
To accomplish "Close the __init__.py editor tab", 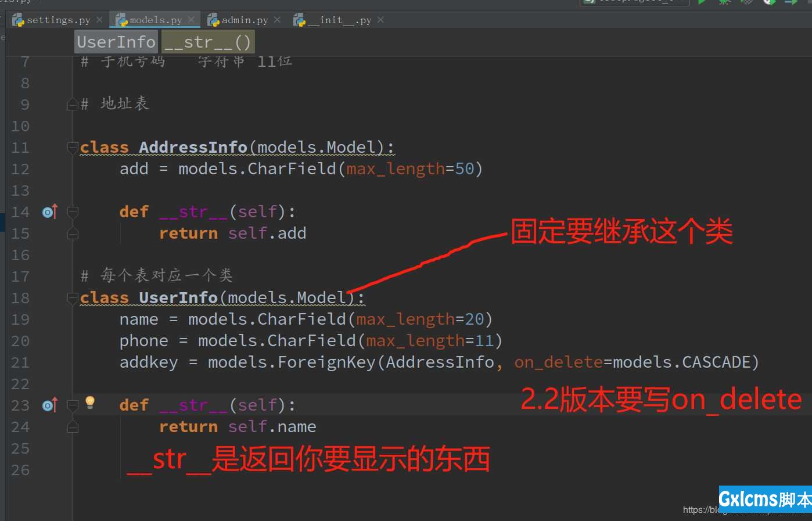I will pos(380,20).
